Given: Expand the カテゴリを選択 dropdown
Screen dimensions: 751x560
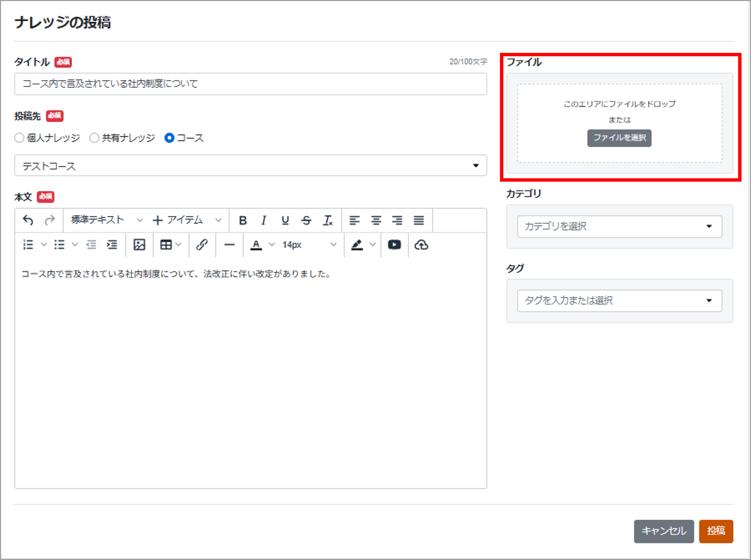Looking at the screenshot, I should click(x=619, y=227).
